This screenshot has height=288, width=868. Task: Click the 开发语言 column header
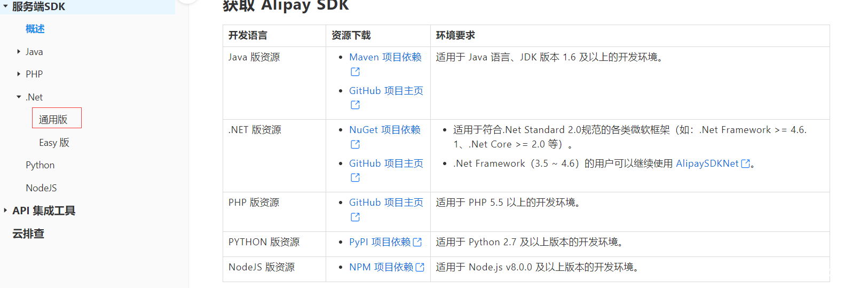tap(248, 36)
